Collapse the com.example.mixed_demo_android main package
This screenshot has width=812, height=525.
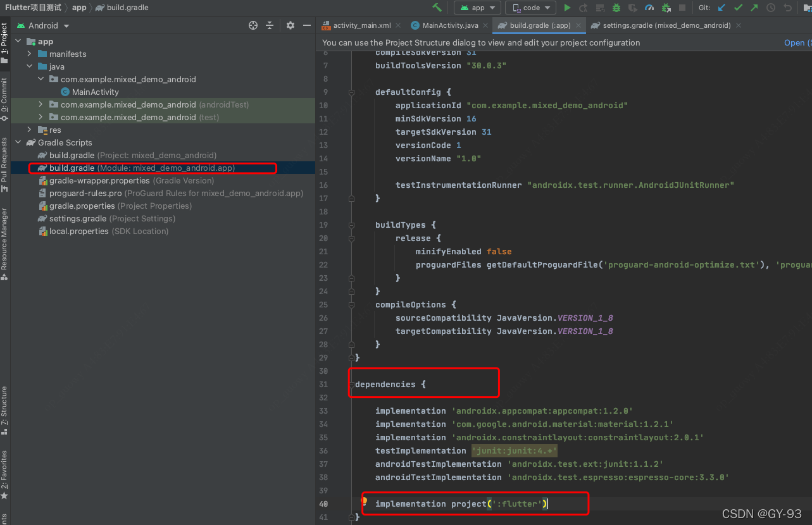(x=41, y=79)
